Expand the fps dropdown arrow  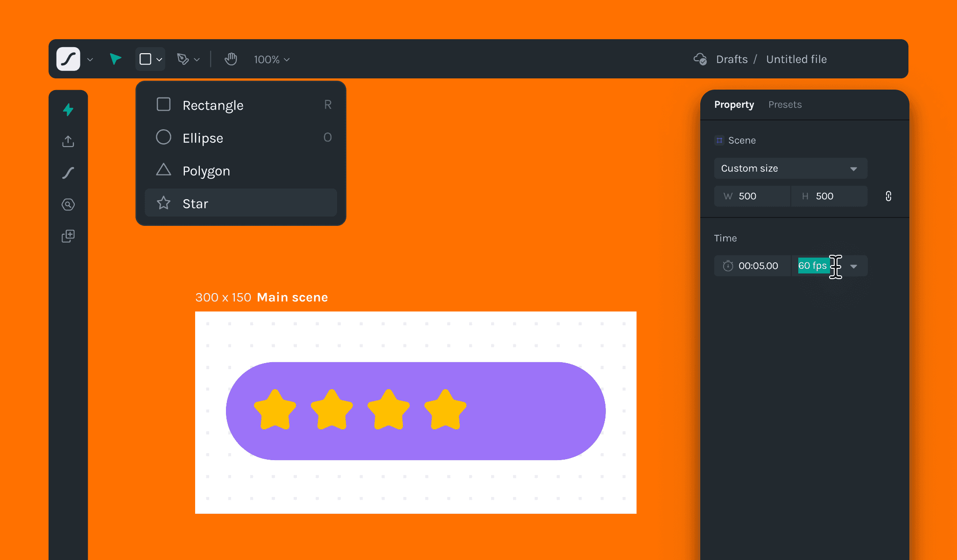(854, 266)
